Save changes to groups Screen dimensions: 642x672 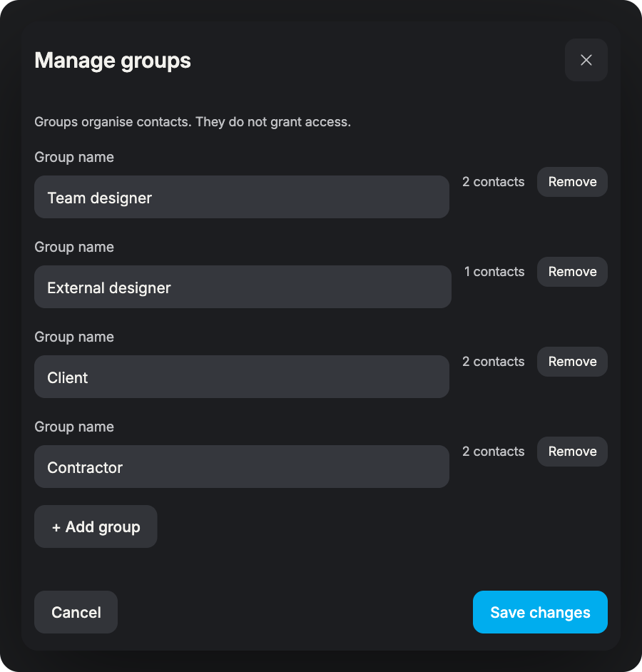[540, 612]
